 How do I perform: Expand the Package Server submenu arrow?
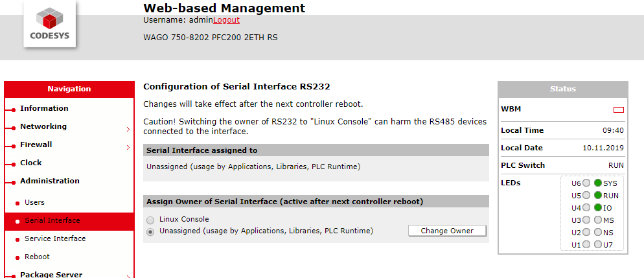pyautogui.click(x=128, y=277)
